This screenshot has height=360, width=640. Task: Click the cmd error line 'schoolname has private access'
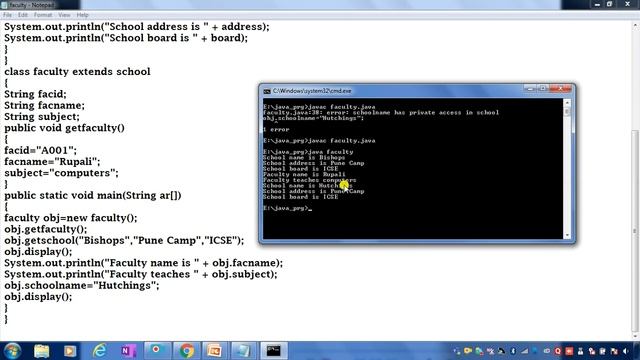(x=381, y=113)
